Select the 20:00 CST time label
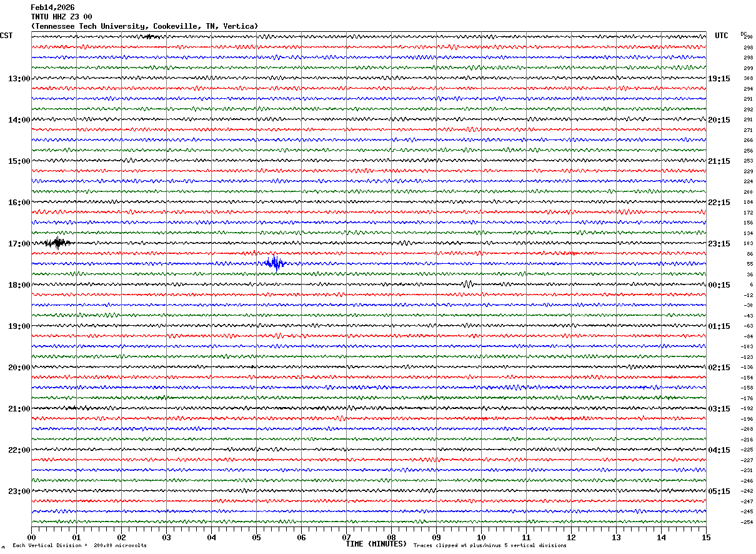This screenshot has height=554, width=756. click(x=19, y=368)
